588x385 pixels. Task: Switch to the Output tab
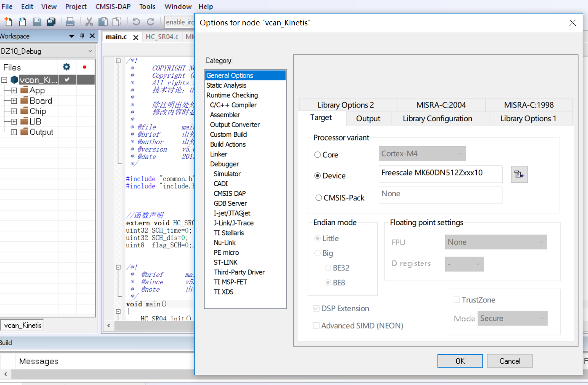coord(368,118)
